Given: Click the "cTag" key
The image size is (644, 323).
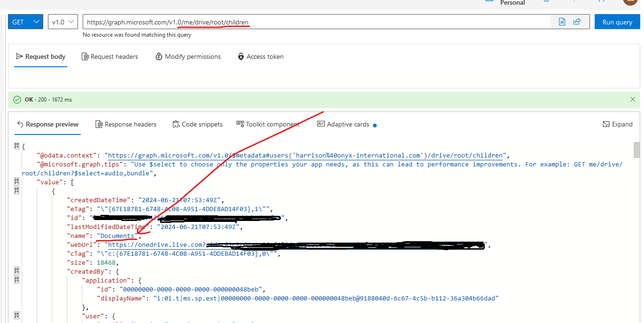Looking at the screenshot, I should point(78,254).
